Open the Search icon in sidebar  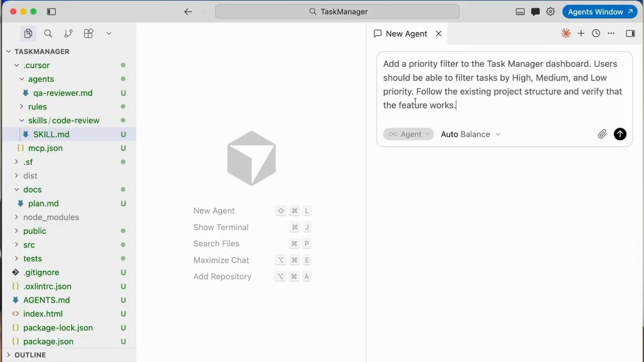click(48, 33)
